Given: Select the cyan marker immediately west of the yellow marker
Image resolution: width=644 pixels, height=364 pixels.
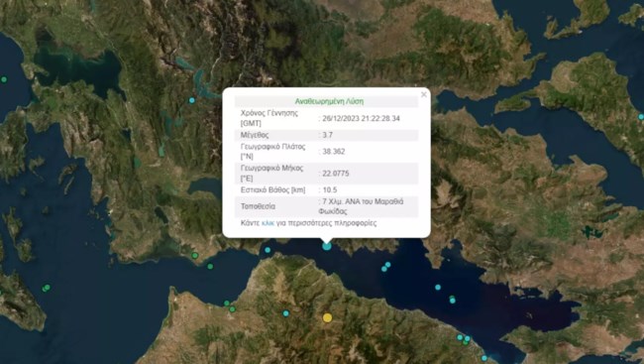Looking at the screenshot, I should tap(286, 313).
